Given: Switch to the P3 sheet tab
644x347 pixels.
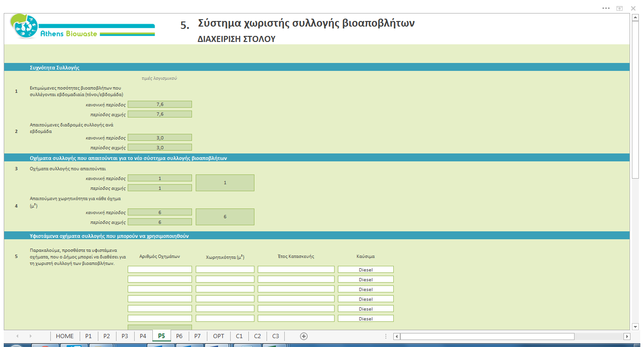Looking at the screenshot, I should click(x=125, y=336).
